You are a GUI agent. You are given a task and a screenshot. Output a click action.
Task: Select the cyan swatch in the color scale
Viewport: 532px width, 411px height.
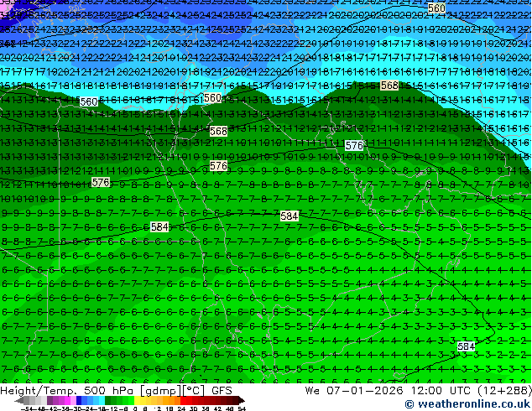click(x=102, y=400)
